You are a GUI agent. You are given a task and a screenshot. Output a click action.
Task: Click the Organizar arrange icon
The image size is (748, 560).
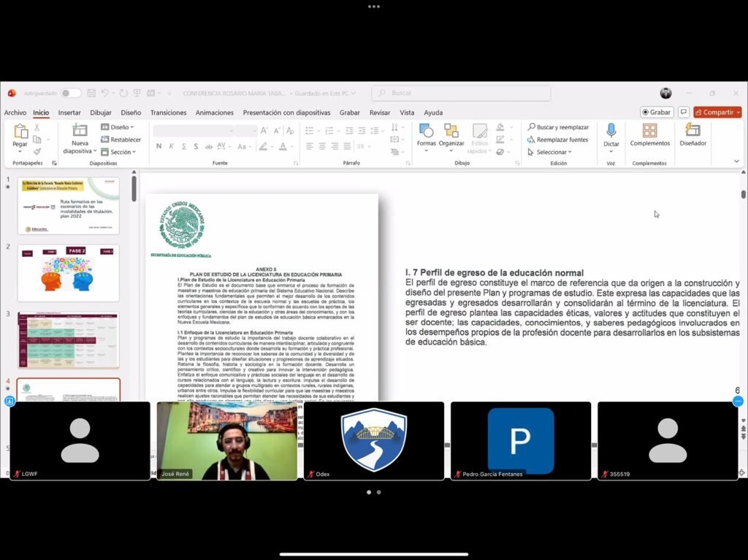point(451,133)
